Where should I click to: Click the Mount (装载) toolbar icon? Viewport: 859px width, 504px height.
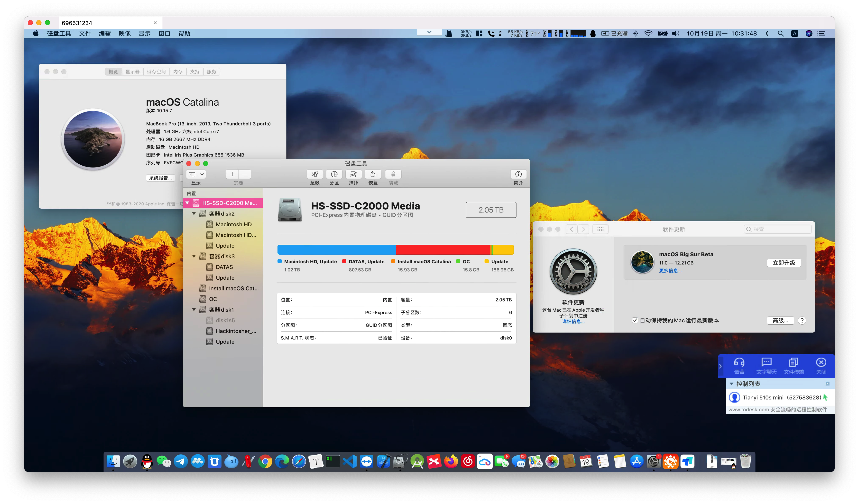[x=393, y=174]
